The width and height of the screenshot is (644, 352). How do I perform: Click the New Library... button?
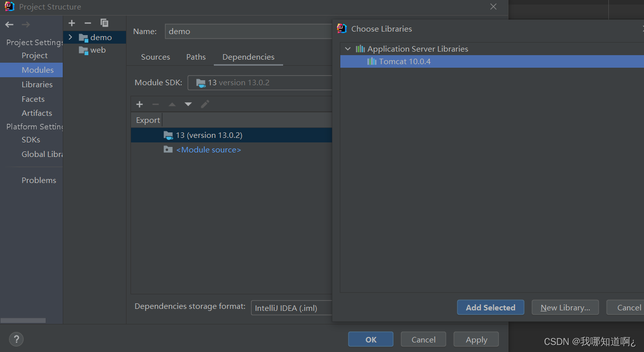tap(565, 307)
